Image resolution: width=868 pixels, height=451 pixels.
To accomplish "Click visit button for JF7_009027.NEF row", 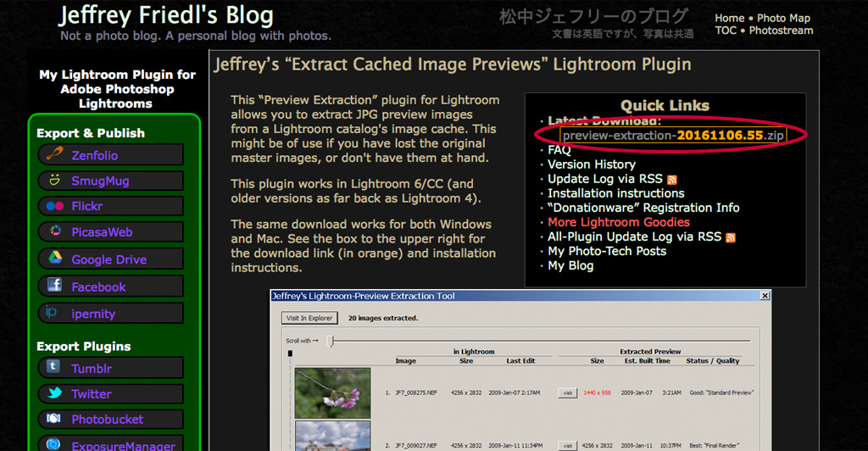I will [x=567, y=445].
